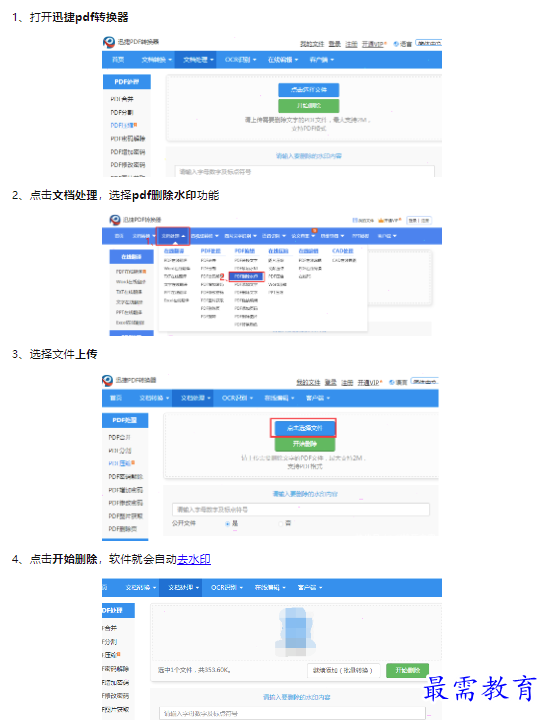Expand 文档转换 dropdown in step 1 screenshot
The image size is (545, 720).
coord(157,60)
